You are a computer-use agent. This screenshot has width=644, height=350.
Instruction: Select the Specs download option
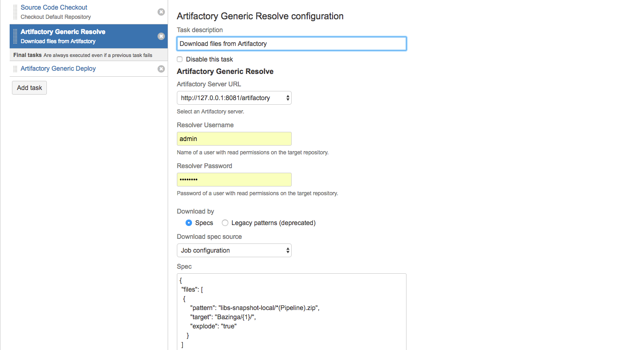(188, 223)
